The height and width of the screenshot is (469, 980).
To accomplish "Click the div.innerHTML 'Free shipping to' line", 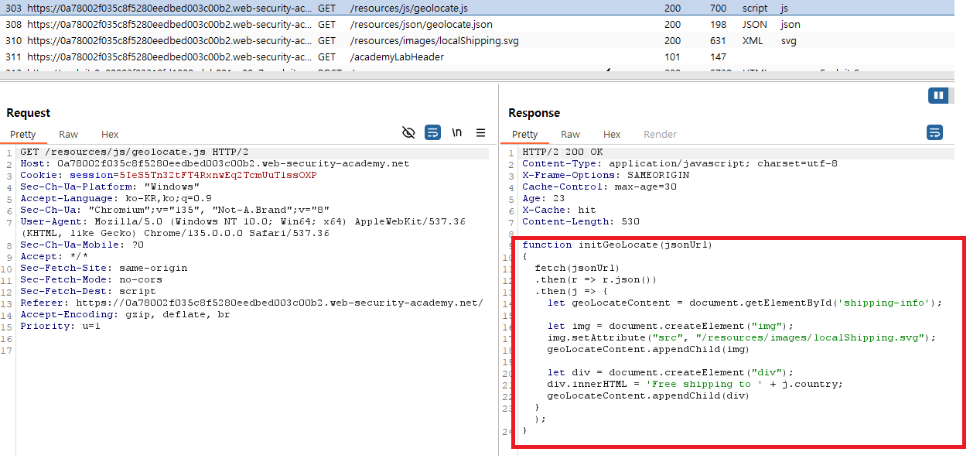I will [x=695, y=385].
